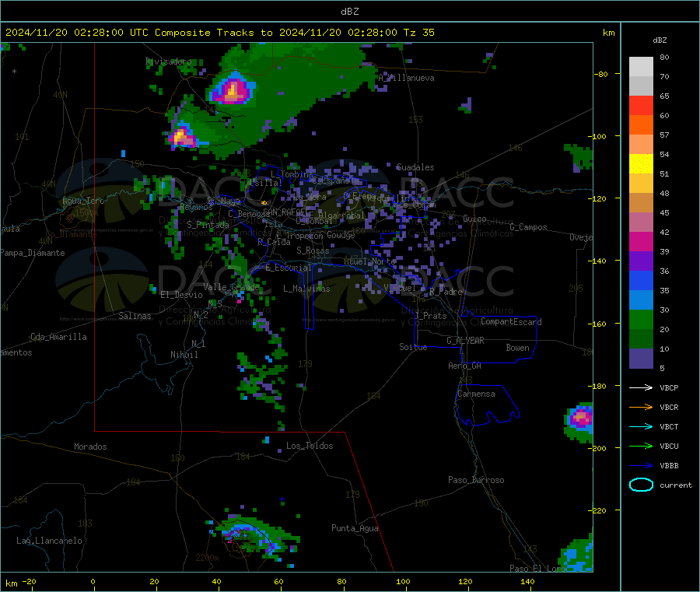The height and width of the screenshot is (592, 700).
Task: Click the 'A_Villanueva' map label
Action: pyautogui.click(x=406, y=78)
